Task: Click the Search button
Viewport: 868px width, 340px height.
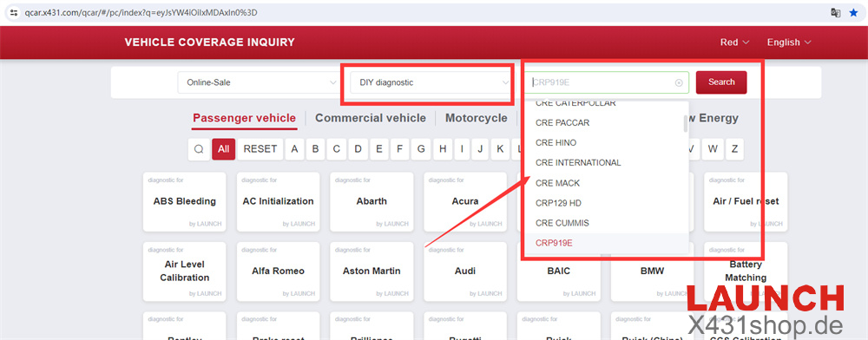Action: (721, 82)
